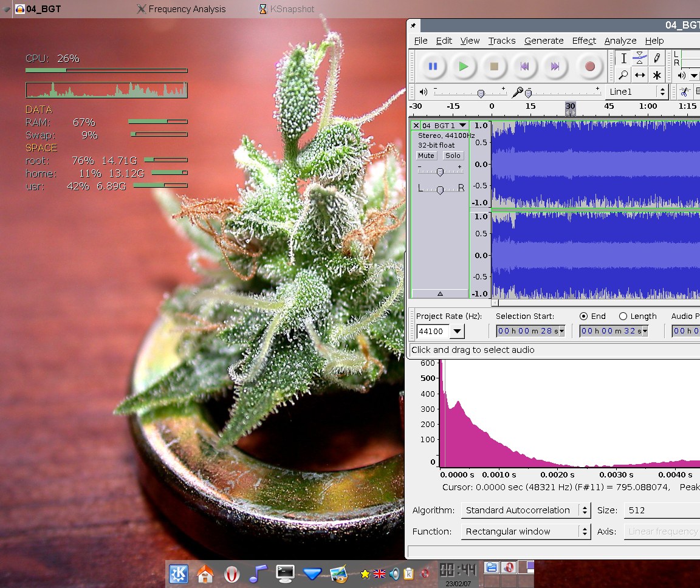Click the red Record button
Image resolution: width=700 pixels, height=588 pixels.
tap(589, 66)
